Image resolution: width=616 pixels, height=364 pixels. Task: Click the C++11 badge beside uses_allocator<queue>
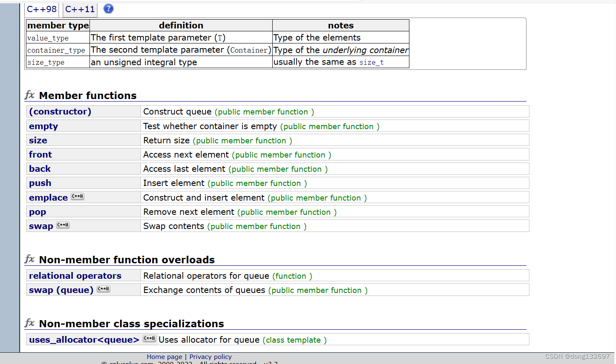149,339
